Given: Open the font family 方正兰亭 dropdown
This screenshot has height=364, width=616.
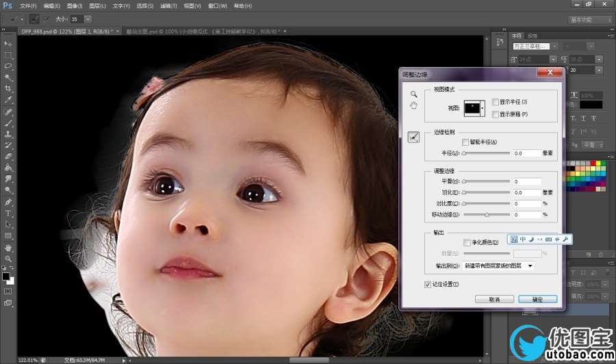Looking at the screenshot, I should tap(554, 47).
